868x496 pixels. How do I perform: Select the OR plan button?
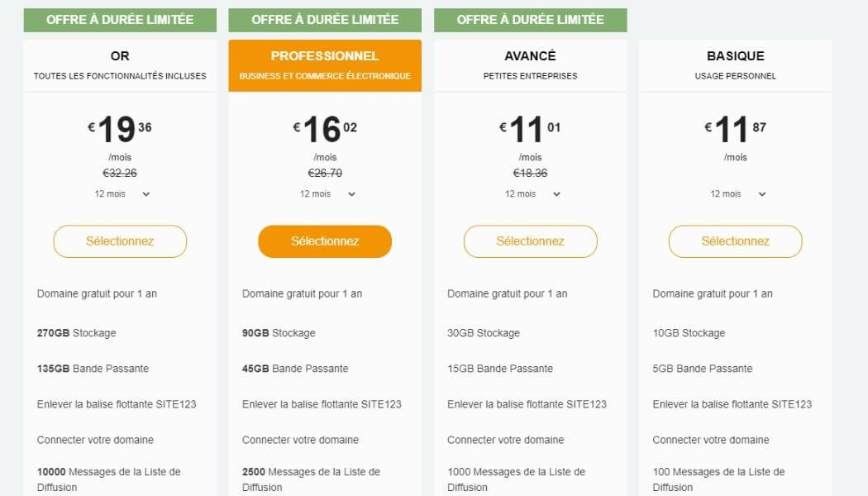[120, 241]
